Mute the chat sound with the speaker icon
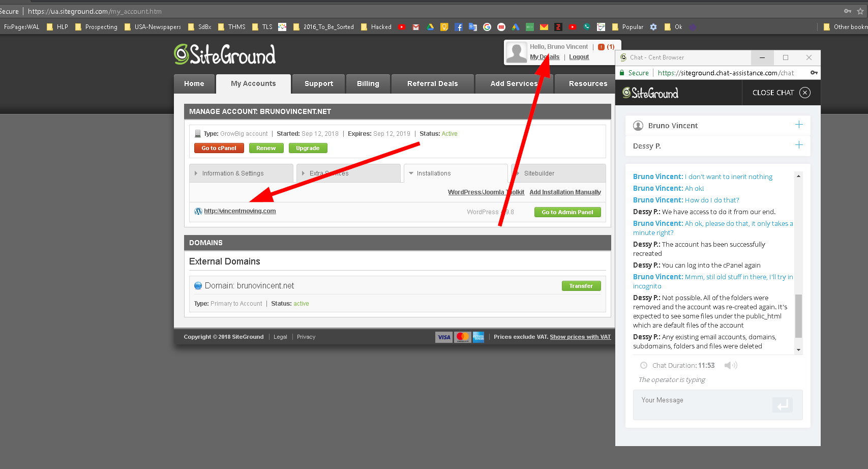Screen dimensions: 868x469 point(731,365)
